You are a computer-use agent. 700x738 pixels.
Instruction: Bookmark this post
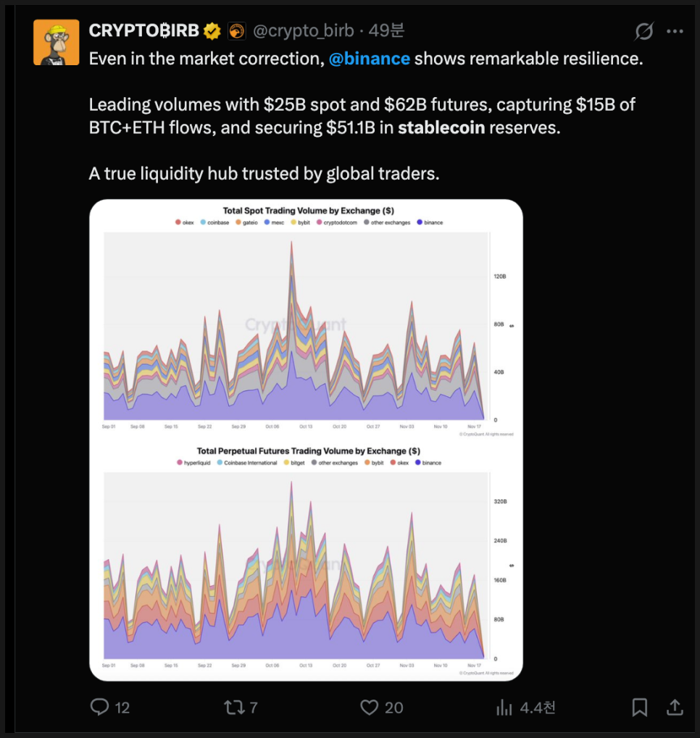point(639,707)
